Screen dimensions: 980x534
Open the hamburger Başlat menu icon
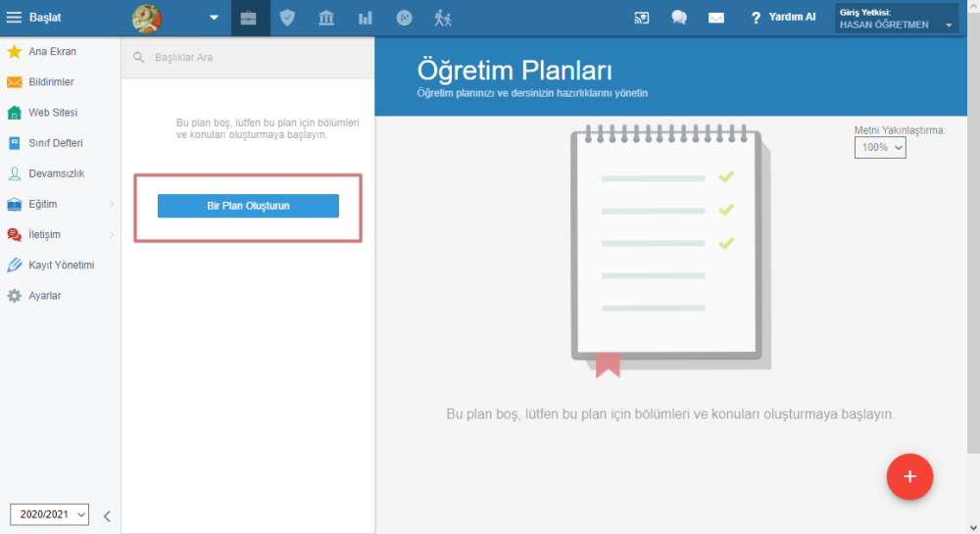click(14, 18)
